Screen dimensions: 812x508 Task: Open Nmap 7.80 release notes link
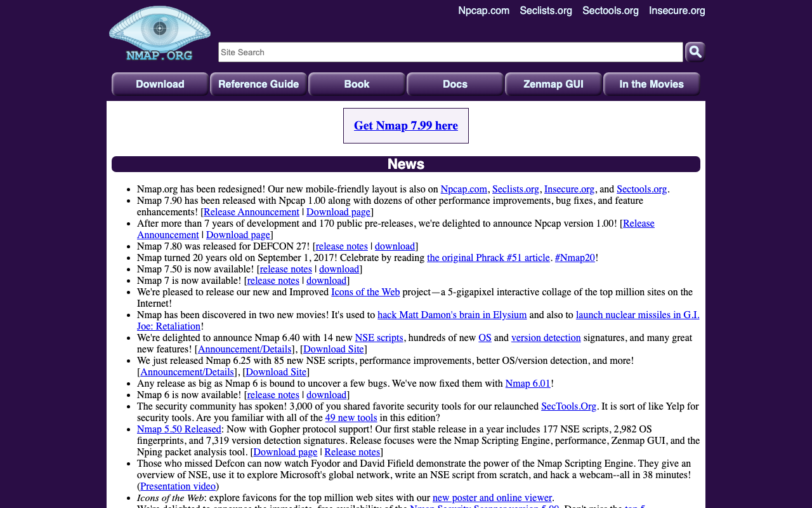pyautogui.click(x=341, y=246)
